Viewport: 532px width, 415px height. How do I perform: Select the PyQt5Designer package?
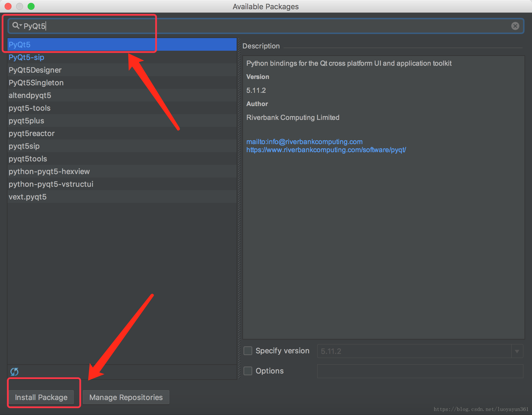(122, 70)
